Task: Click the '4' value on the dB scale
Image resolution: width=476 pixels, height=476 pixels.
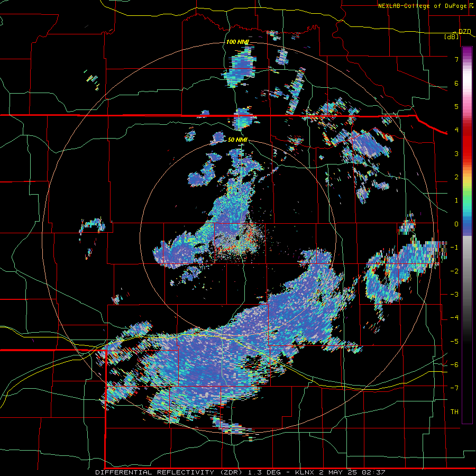Action: pos(456,130)
